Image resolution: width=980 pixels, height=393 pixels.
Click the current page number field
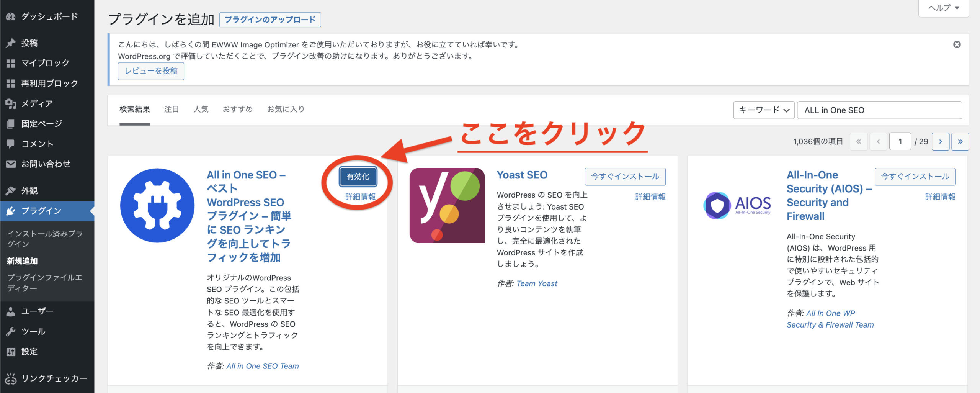(x=900, y=142)
